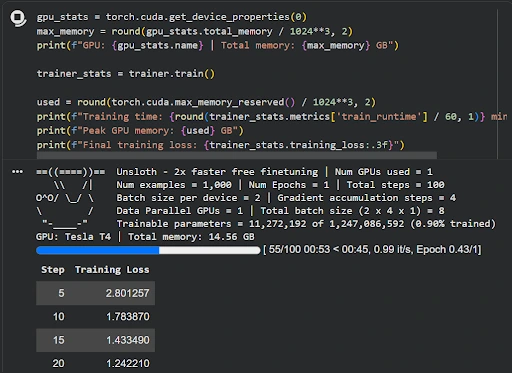Click the horizontal scrollbar under the code
Screen dimensions: 512x373
click(237, 155)
